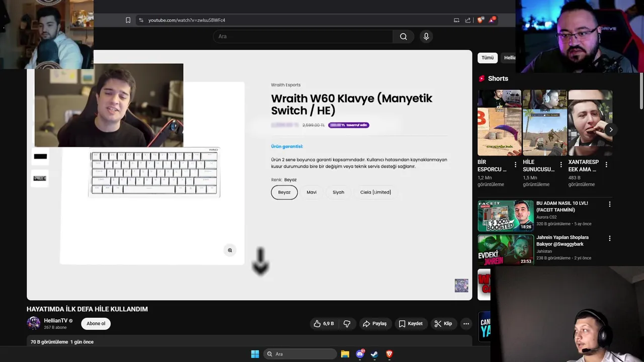Open options for XANTARESPEEK short
Viewport: 644px width, 362px height.
606,164
